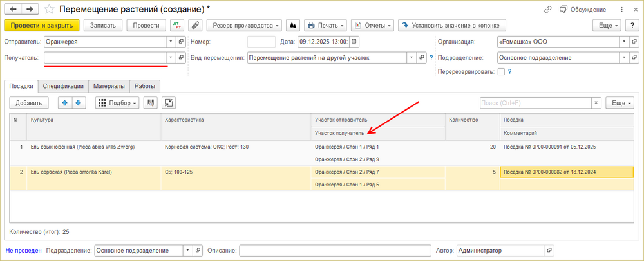This screenshot has width=644, height=261.
Task: Switch to the Посадки tab
Action: tap(21, 86)
